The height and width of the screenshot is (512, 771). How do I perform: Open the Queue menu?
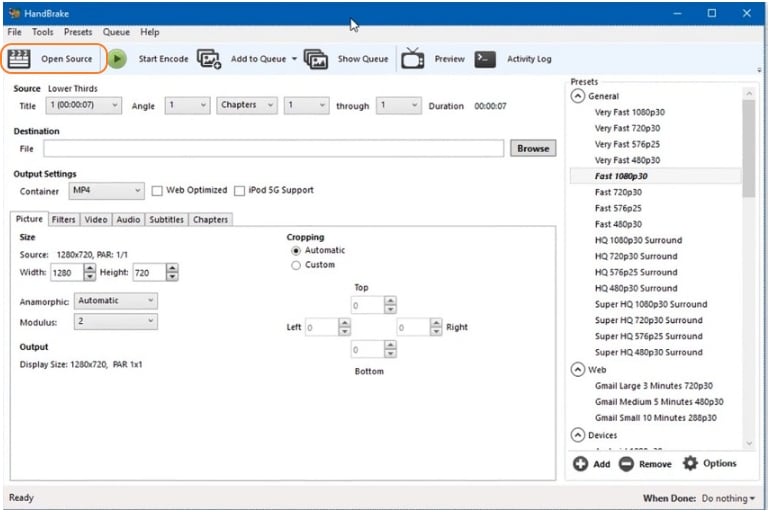(x=116, y=32)
